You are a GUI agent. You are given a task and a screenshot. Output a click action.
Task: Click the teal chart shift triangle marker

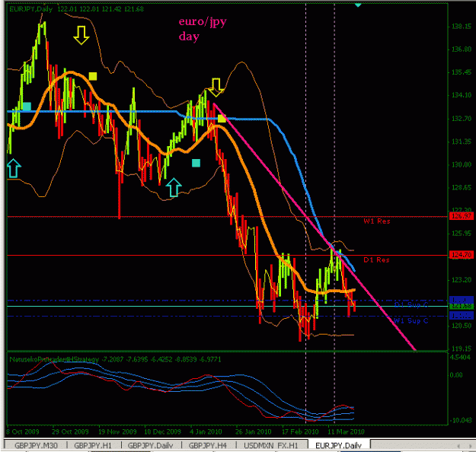tap(358, 5)
